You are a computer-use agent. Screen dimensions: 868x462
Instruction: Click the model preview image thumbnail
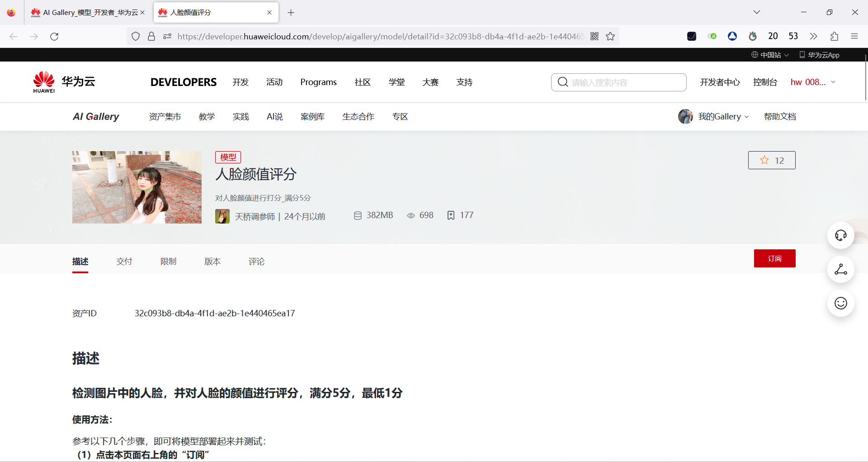pos(137,187)
